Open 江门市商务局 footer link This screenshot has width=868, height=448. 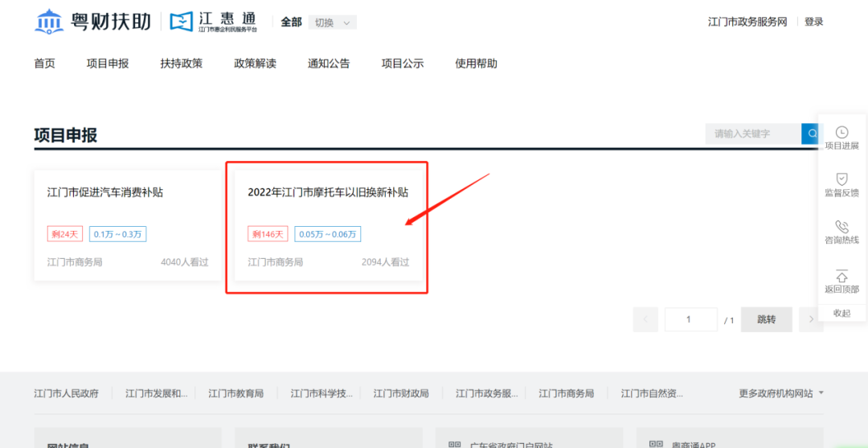point(567,394)
